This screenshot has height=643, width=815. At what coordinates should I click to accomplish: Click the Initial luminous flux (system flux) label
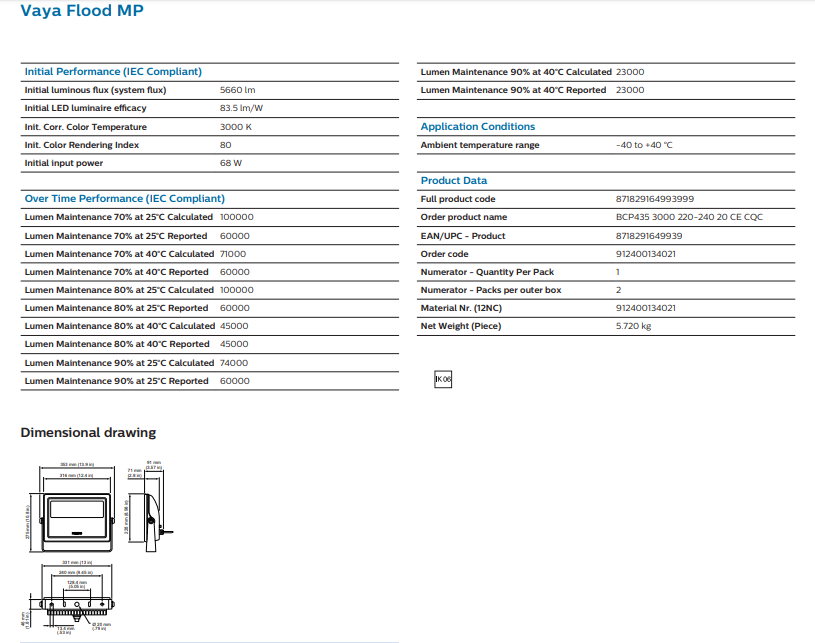coord(95,90)
